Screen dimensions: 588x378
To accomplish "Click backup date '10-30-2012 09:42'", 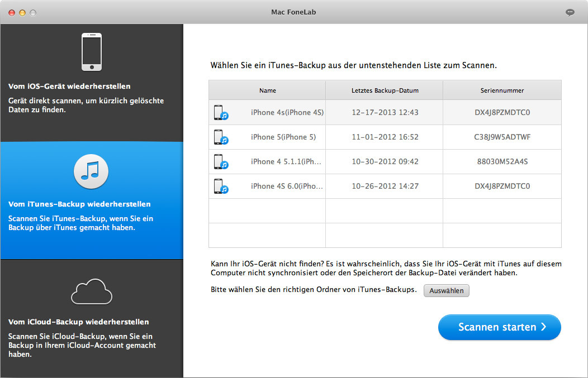I will (385, 161).
